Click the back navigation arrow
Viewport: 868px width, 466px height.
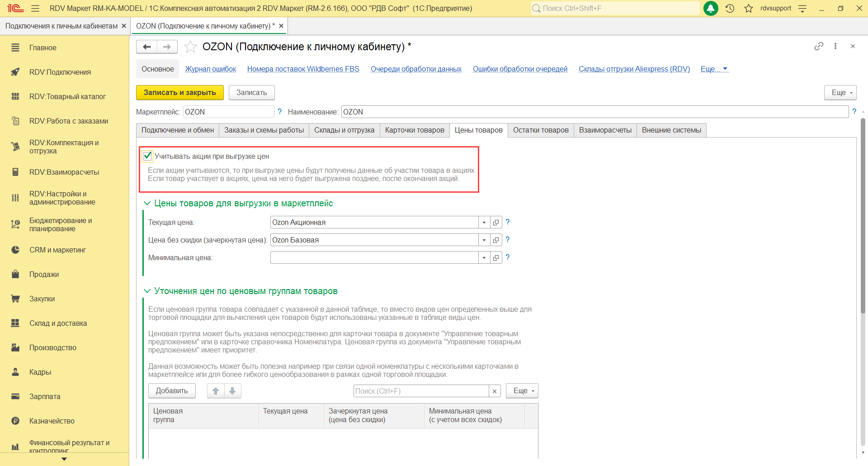pyautogui.click(x=146, y=47)
